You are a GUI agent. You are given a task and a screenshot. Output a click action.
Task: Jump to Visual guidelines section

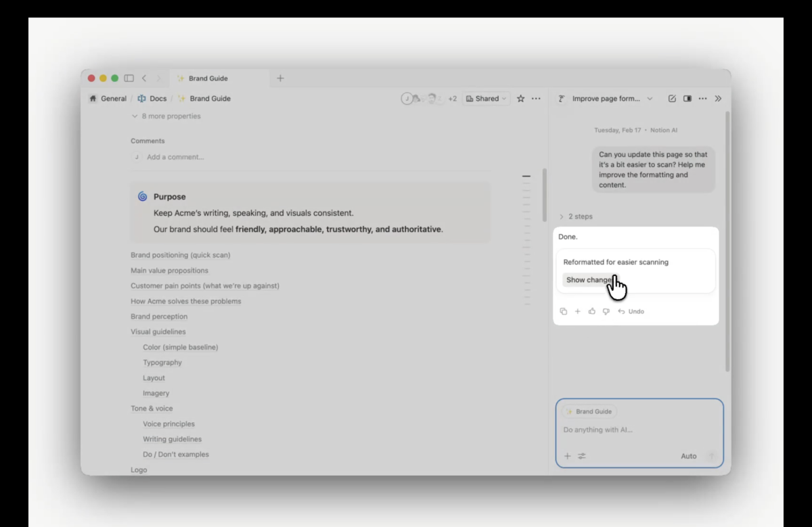coord(158,332)
